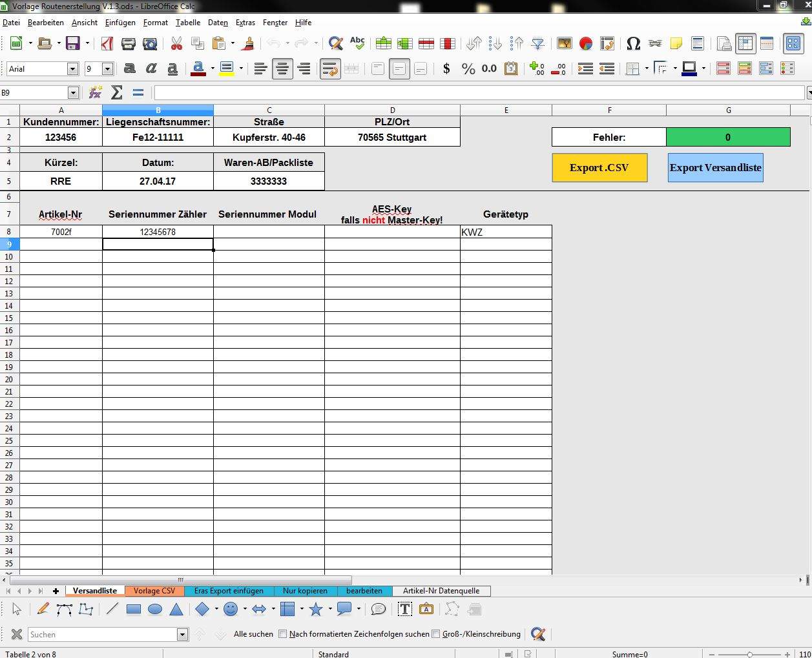Screen dimensions: 812x658
Task: Toggle bold formatting
Action: (130, 68)
